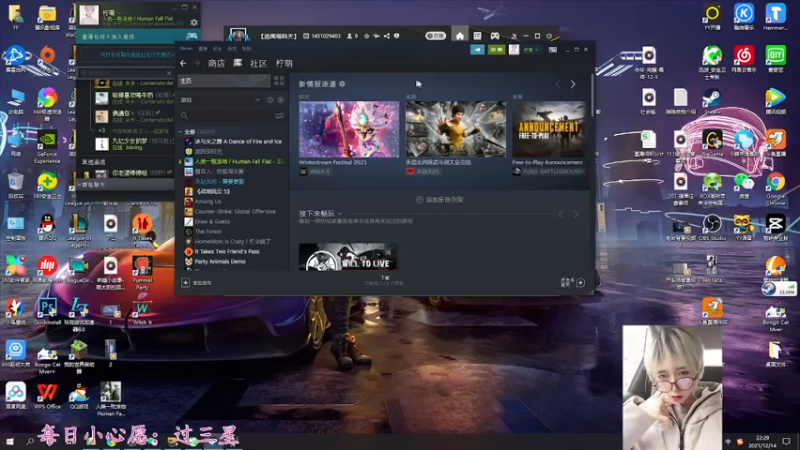Open the OBS Studio desktop icon
This screenshot has width=800, height=450.
pos(712,227)
